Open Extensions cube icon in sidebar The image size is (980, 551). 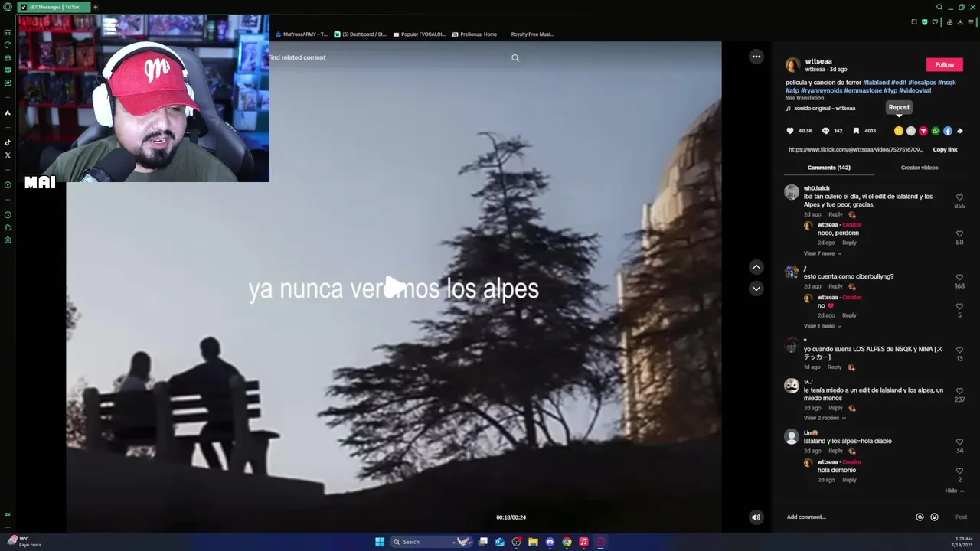[x=8, y=227]
